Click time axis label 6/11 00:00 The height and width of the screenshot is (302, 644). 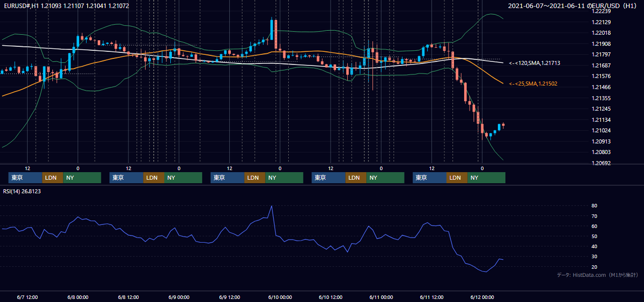[x=381, y=297]
